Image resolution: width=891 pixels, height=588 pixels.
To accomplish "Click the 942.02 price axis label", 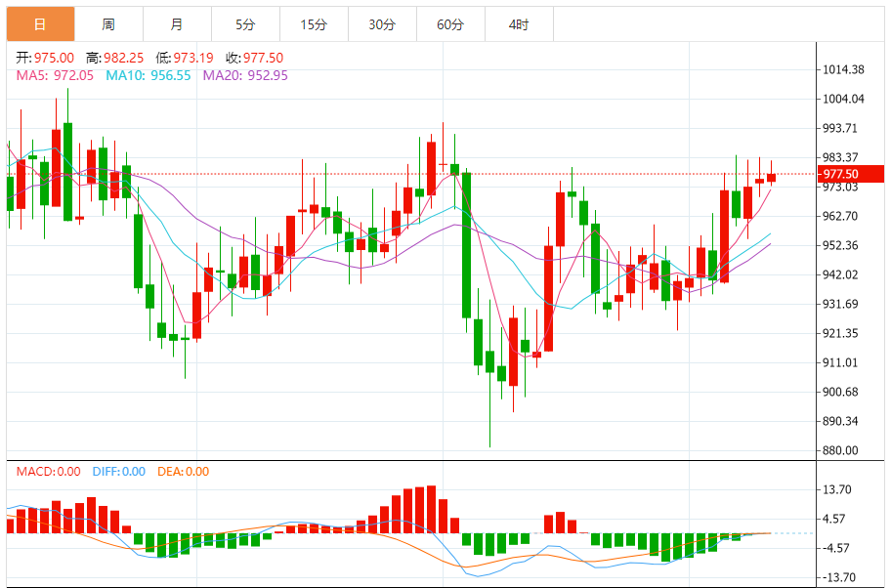I will click(x=840, y=274).
